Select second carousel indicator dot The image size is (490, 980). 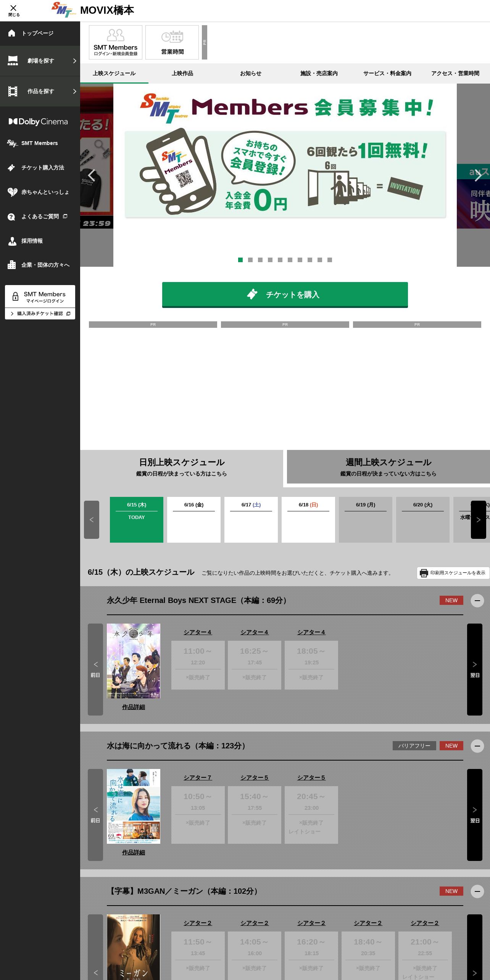[250, 260]
